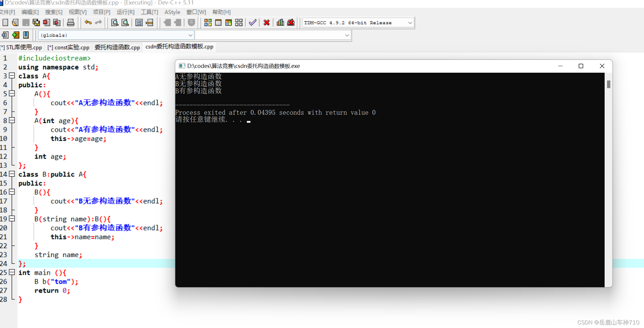Click the console window vertical scrollbar thumb

609,84
